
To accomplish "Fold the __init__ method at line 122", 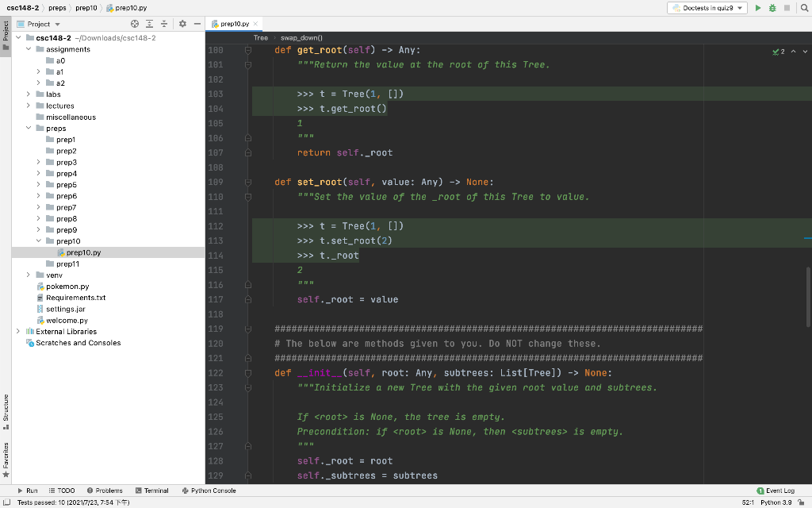I will coord(248,373).
